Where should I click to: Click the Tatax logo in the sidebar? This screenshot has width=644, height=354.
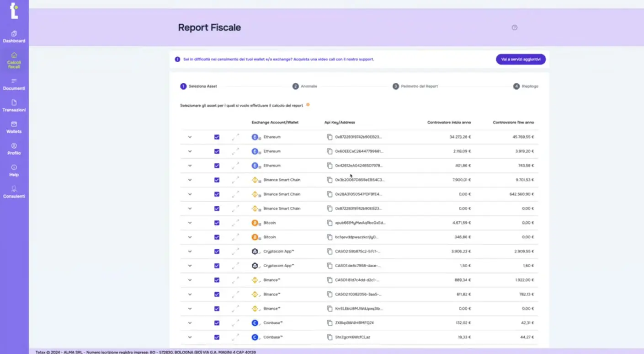click(x=15, y=11)
